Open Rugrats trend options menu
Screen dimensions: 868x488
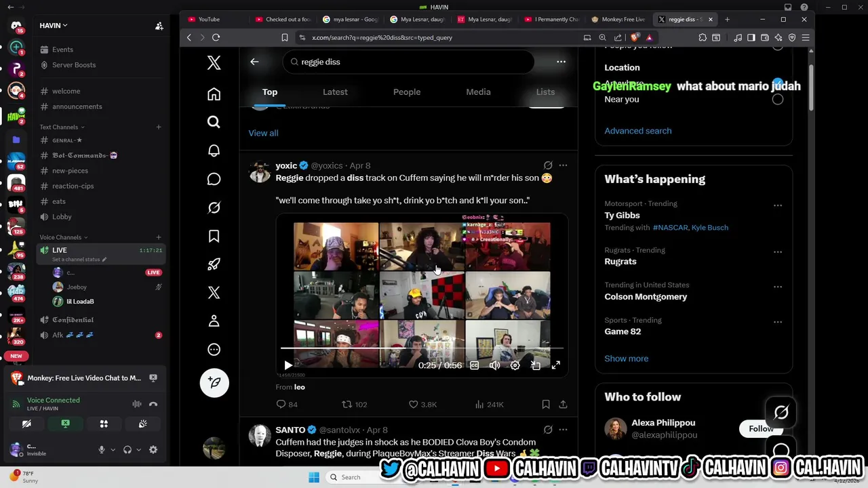click(778, 251)
